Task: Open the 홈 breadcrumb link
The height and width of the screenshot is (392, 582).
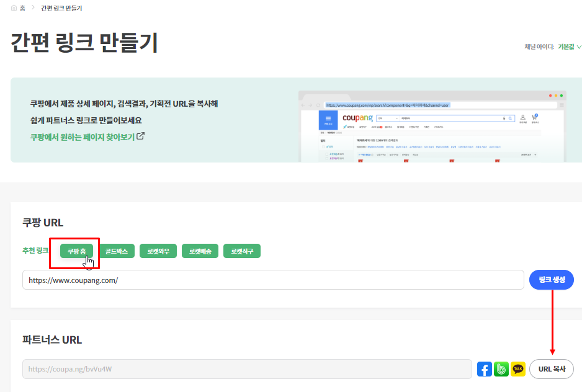Action: click(x=22, y=8)
